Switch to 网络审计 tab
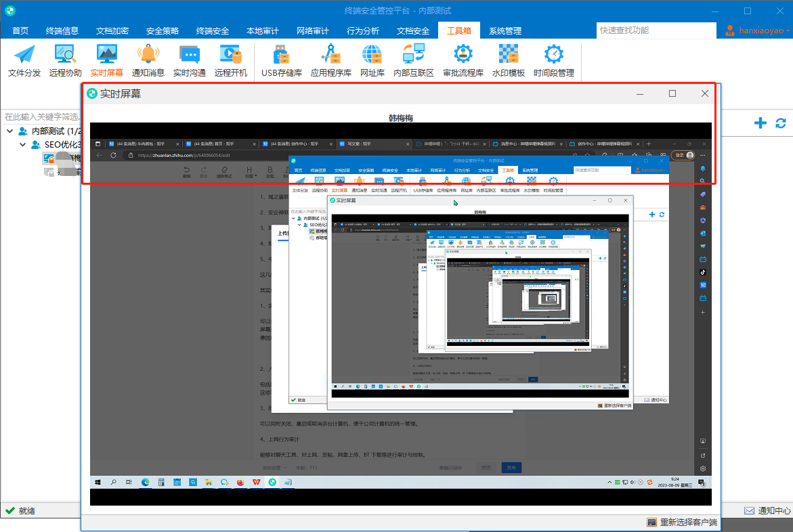 tap(313, 31)
